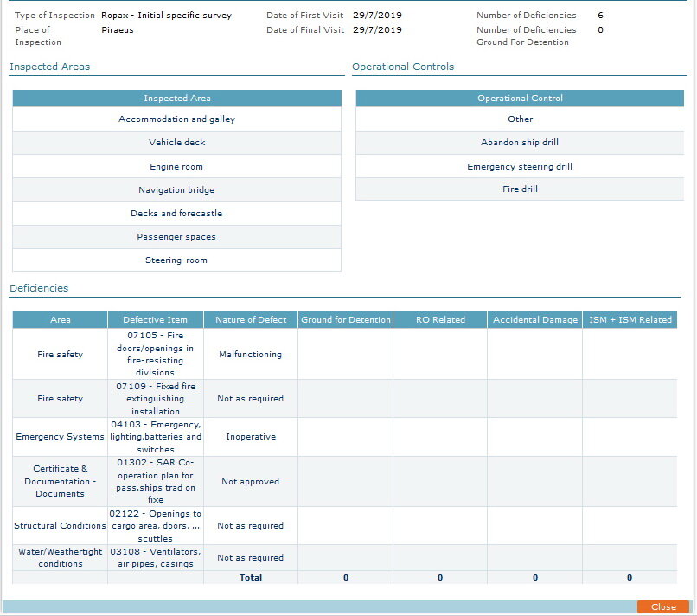Image resolution: width=697 pixels, height=616 pixels.
Task: Click the Piraeus place of inspection value
Action: click(x=118, y=29)
